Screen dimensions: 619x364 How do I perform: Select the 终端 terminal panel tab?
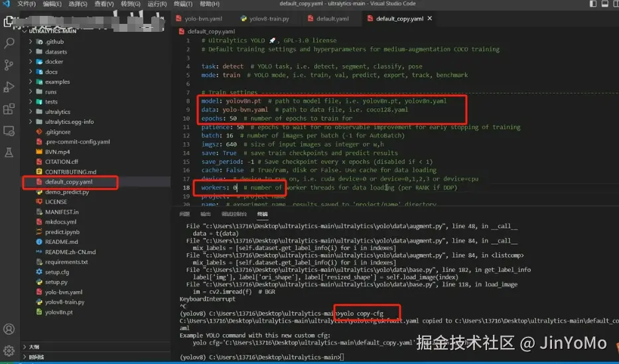click(263, 214)
